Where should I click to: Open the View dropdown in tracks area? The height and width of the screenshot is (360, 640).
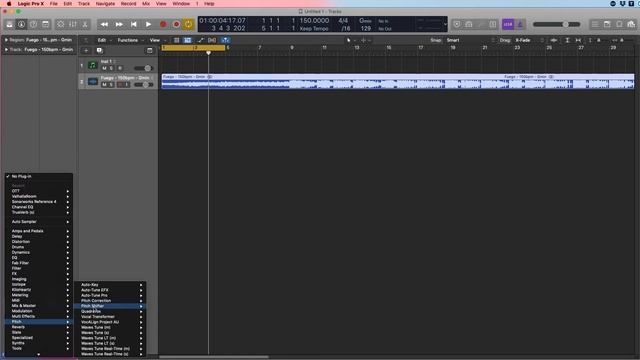[x=157, y=40]
